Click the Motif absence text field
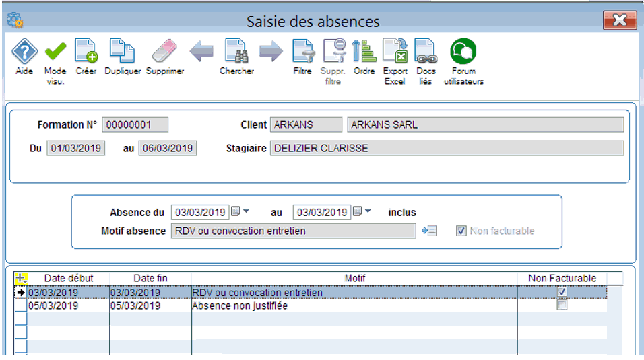The height and width of the screenshot is (360, 644). [293, 231]
